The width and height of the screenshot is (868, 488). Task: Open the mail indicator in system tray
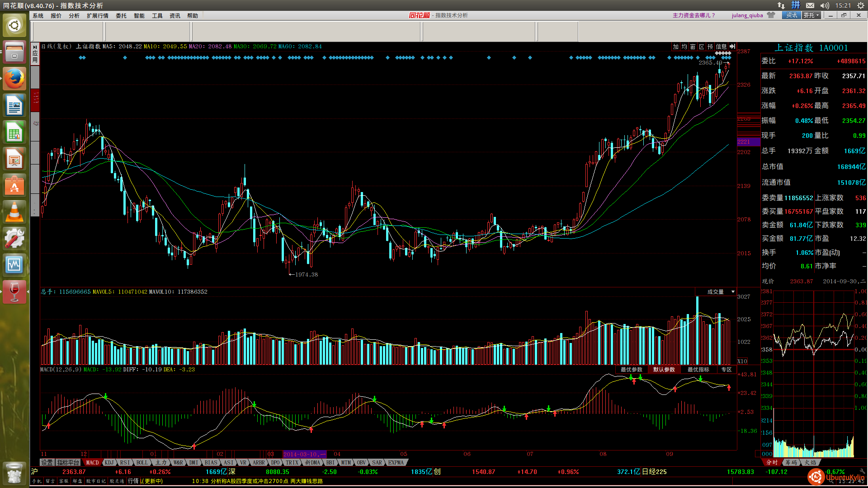(810, 5)
